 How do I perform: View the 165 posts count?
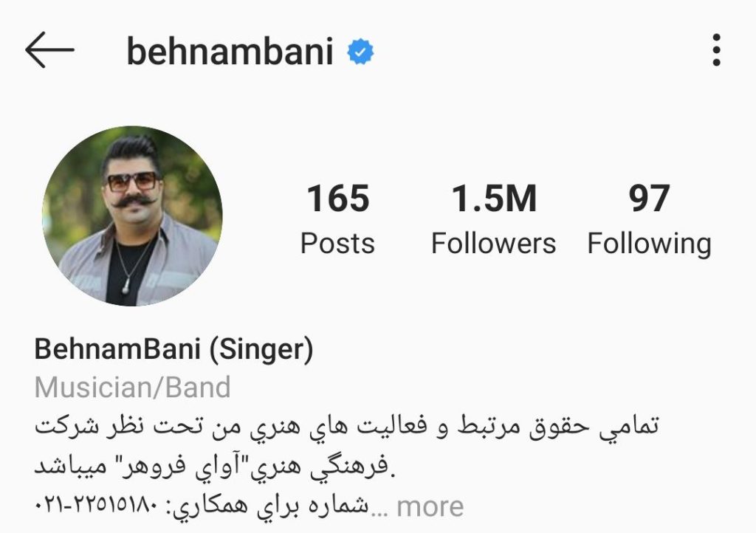(x=337, y=219)
